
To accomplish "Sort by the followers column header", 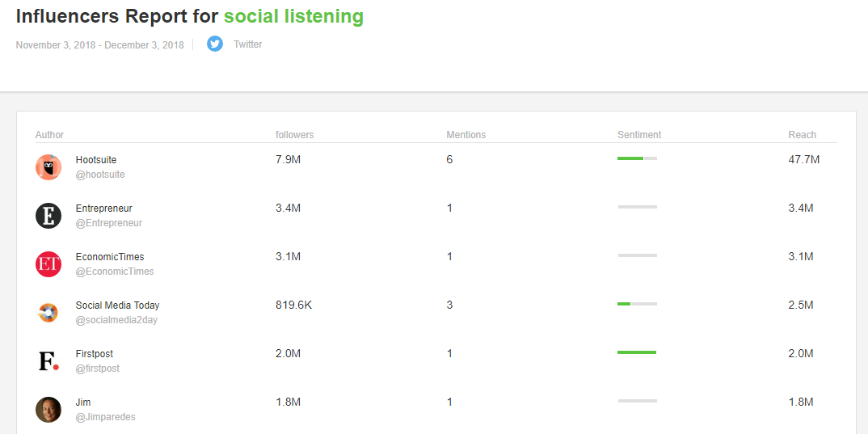I will (x=294, y=134).
